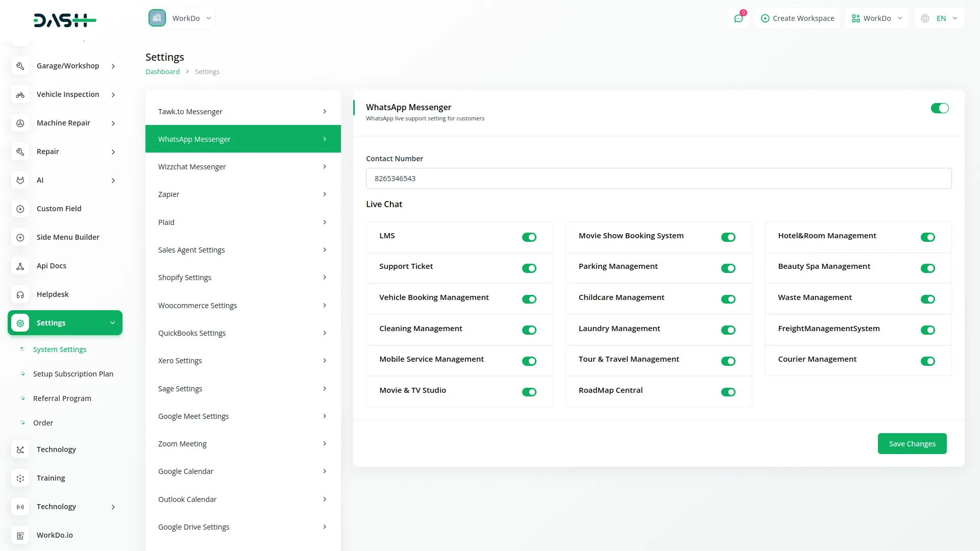Click the Helpdesk headset icon
The height and width of the screenshot is (551, 980).
20,294
